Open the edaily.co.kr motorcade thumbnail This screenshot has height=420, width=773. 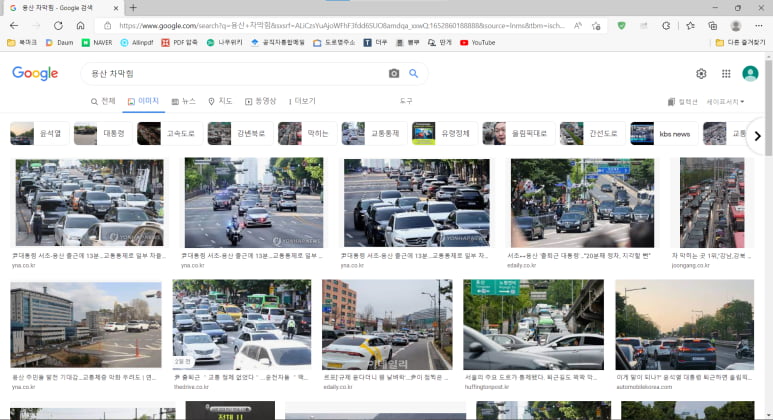[582, 203]
